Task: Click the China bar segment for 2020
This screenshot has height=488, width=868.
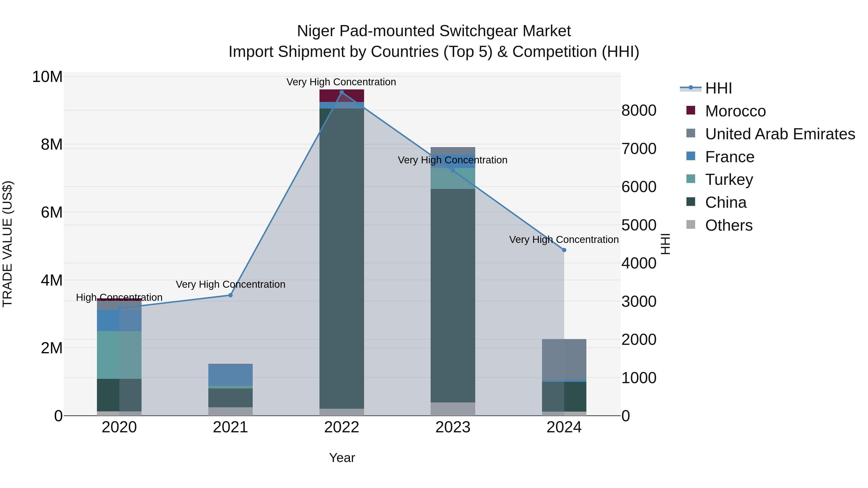Action: point(119,395)
